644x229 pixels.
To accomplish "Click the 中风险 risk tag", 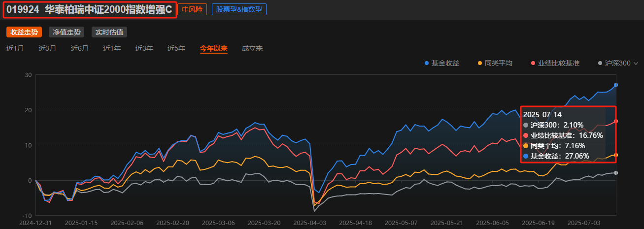I will point(192,9).
